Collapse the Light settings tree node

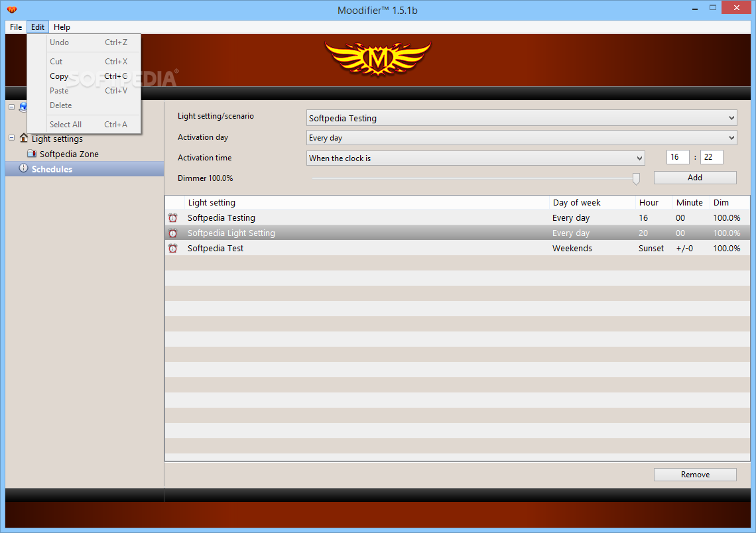coord(11,138)
